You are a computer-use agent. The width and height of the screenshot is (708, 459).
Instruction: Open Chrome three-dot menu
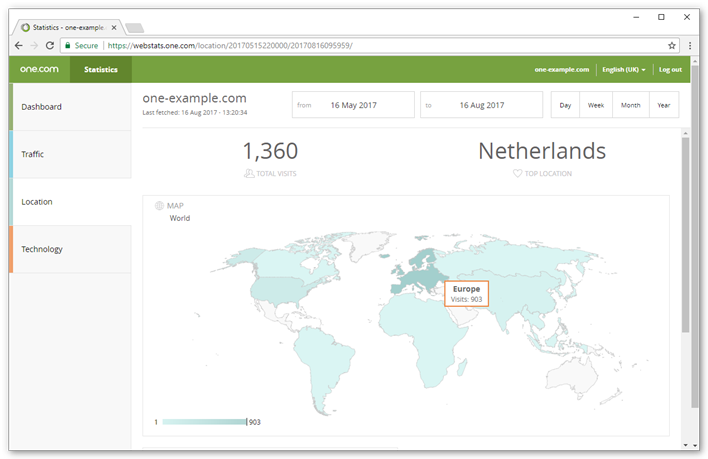689,46
